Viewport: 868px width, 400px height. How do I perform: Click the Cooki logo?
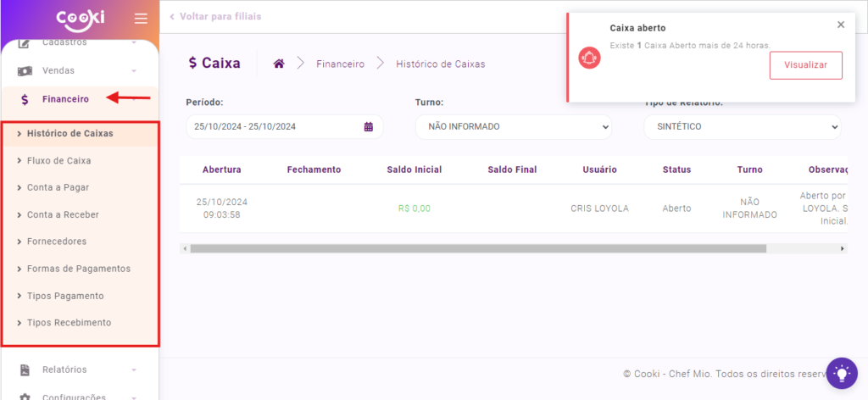point(79,18)
